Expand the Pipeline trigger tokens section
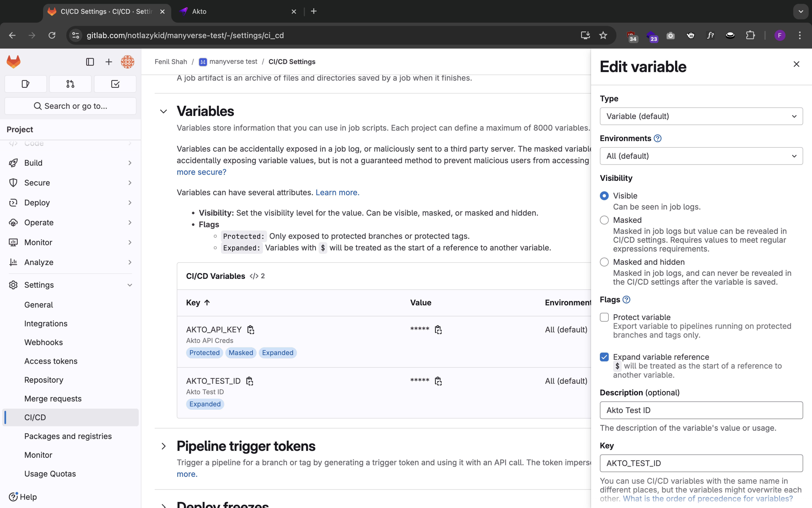 (x=163, y=446)
